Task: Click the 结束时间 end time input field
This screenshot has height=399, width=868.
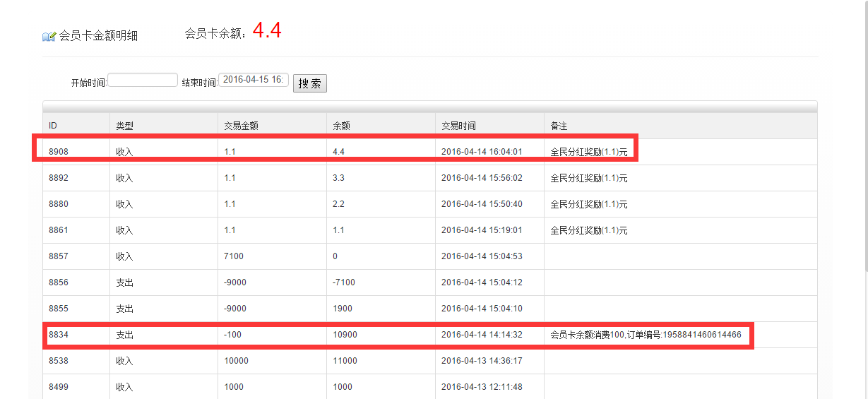Action: click(254, 80)
